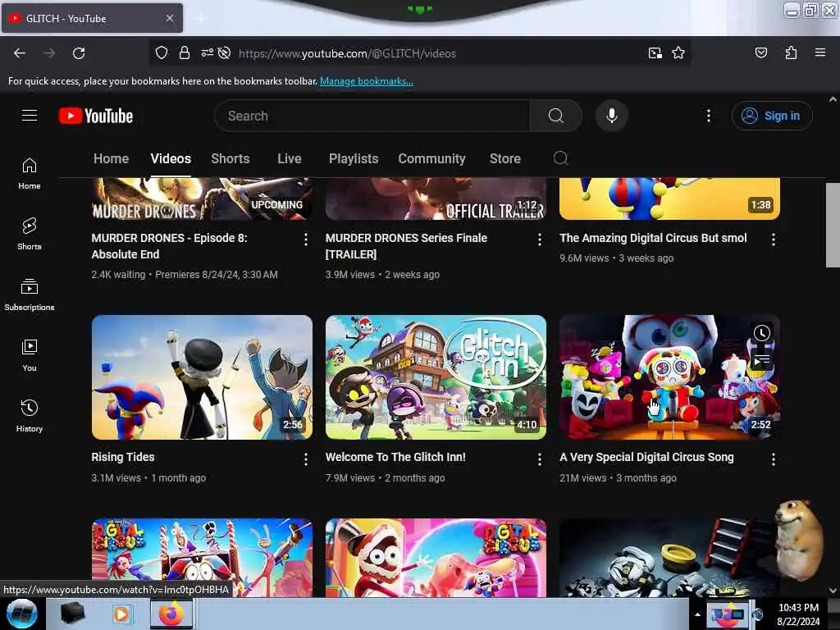840x630 pixels.
Task: Start voice search with microphone icon
Action: pos(611,116)
